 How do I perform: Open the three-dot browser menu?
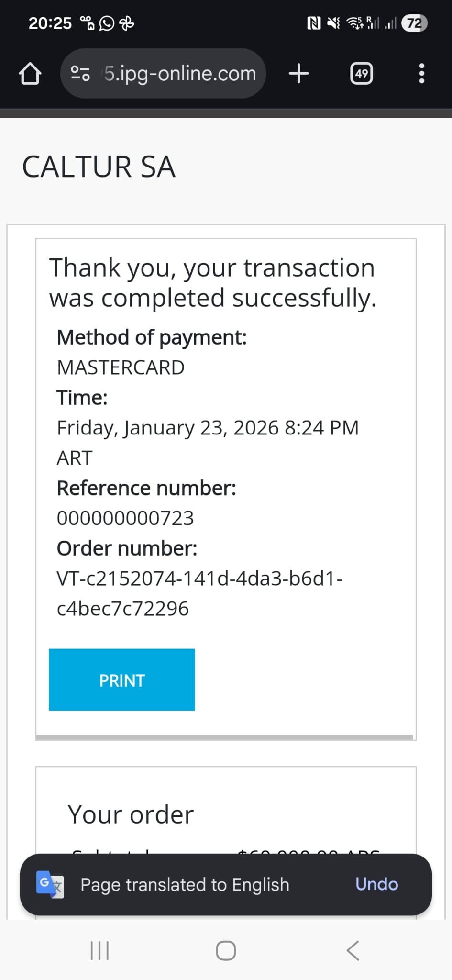coord(421,74)
